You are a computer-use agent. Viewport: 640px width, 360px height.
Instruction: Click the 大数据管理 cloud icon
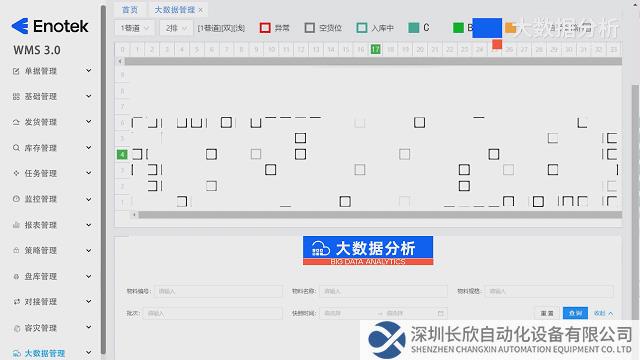coord(16,353)
